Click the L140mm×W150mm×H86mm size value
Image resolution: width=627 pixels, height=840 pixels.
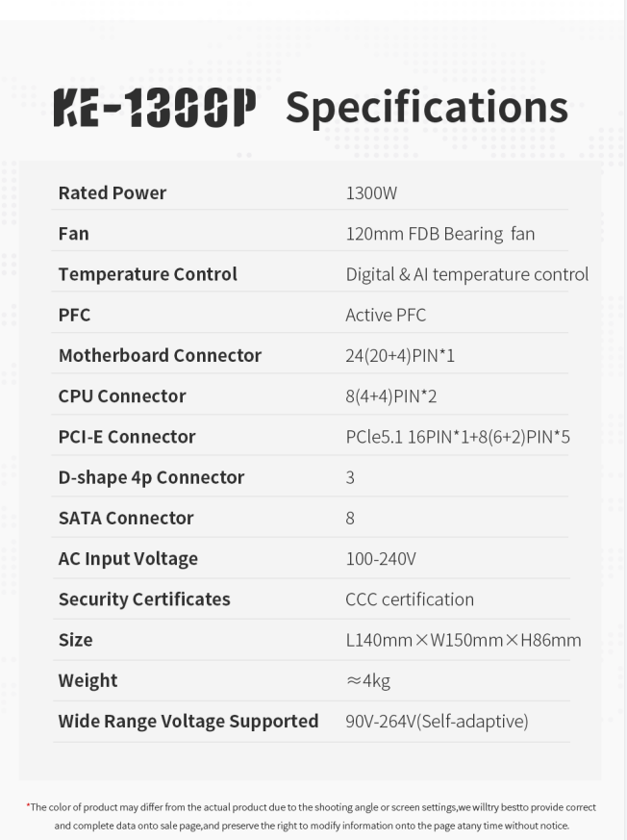(464, 640)
